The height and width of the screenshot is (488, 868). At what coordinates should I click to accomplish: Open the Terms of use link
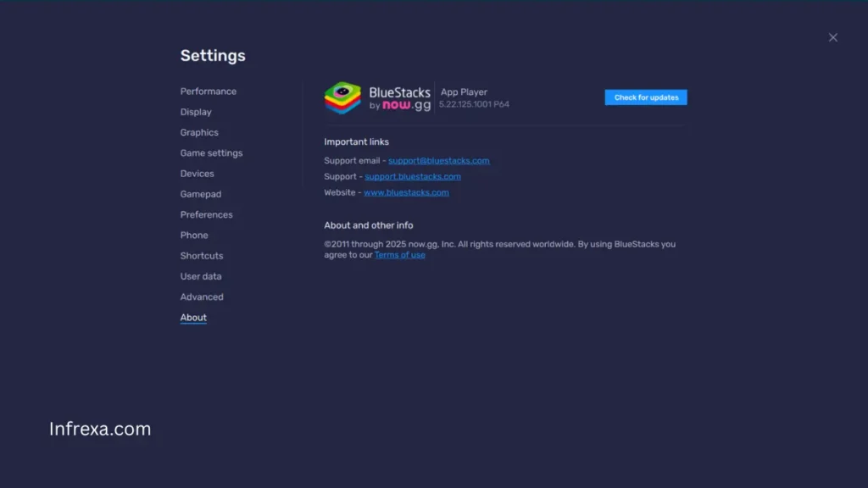click(x=399, y=254)
